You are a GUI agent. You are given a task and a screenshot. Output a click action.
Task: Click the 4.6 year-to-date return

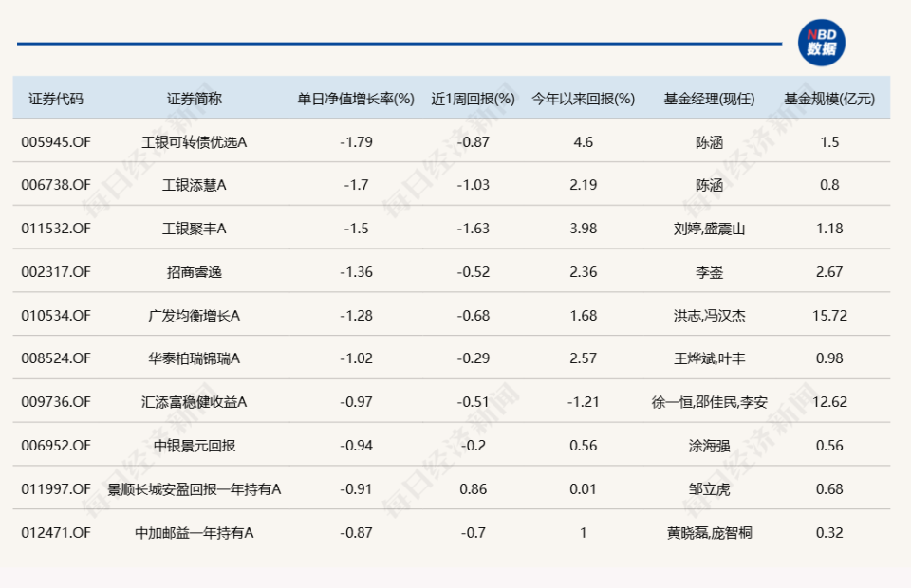coord(584,141)
